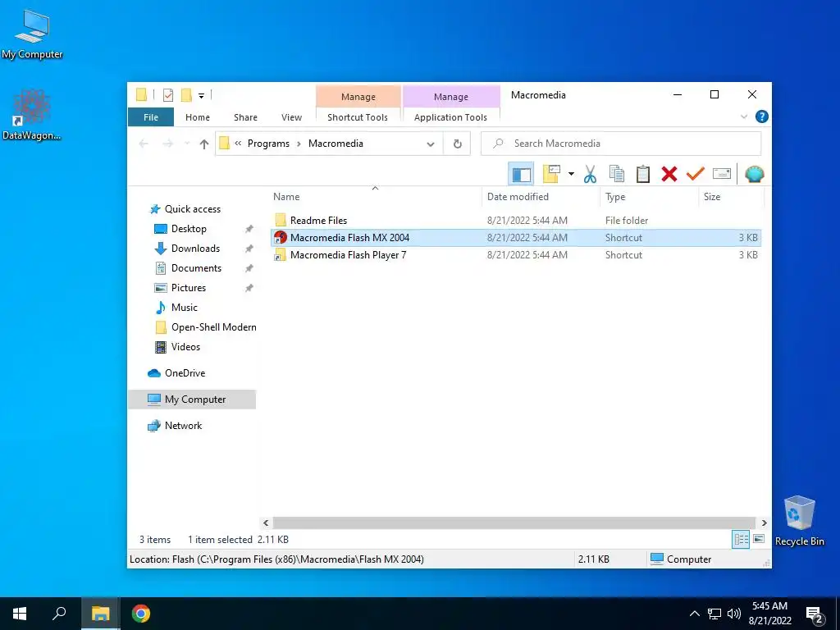Click the red X Delete icon

(669, 174)
